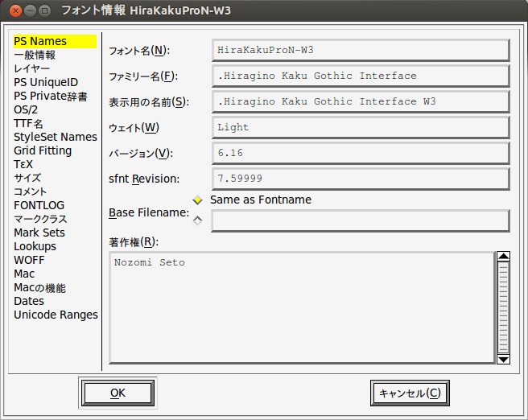
Task: Switch to WOFF settings
Action: click(x=29, y=260)
